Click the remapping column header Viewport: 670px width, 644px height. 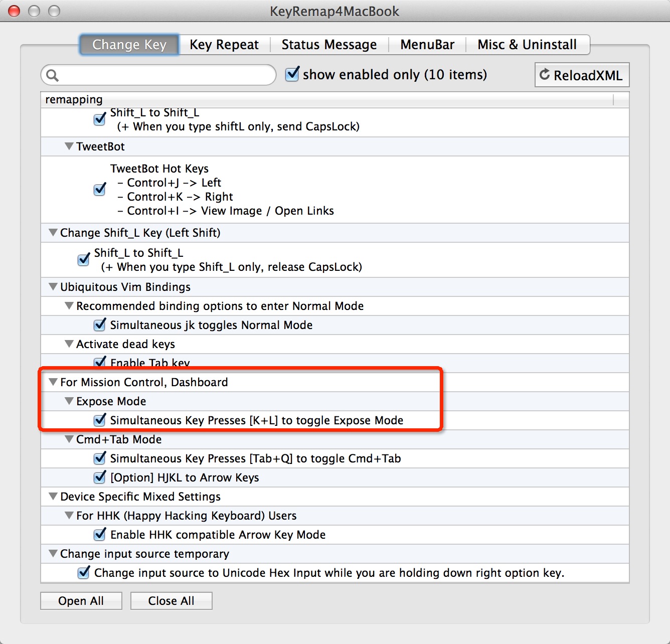326,100
